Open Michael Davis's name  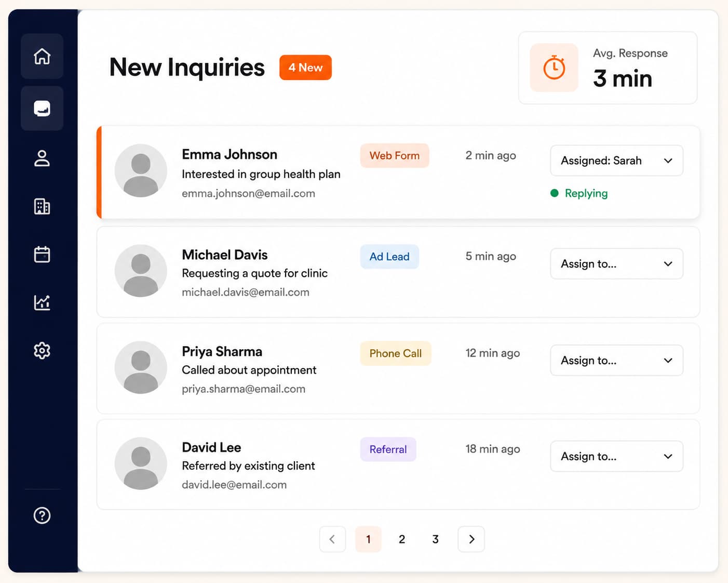(225, 255)
